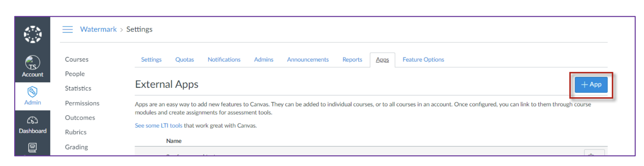Click the Name column header
Viewport: 644px width, 166px height.
174,141
